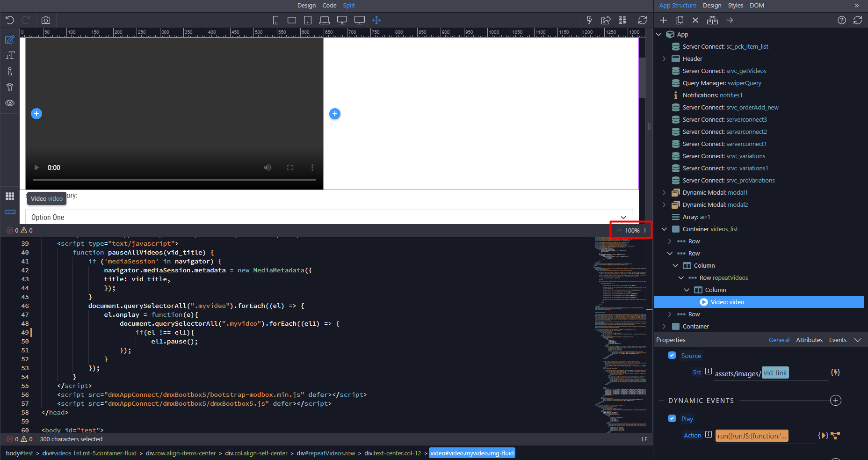Open the Option One select dropdown

tap(623, 217)
